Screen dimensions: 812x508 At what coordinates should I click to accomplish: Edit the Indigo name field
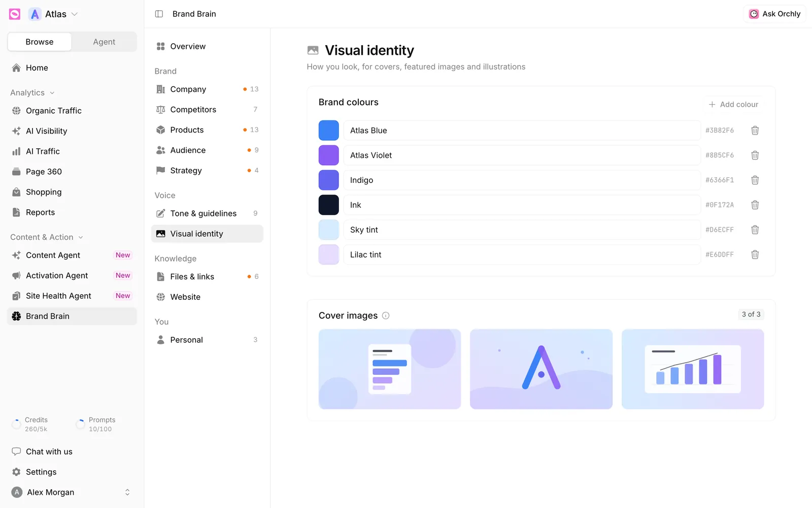coord(522,180)
